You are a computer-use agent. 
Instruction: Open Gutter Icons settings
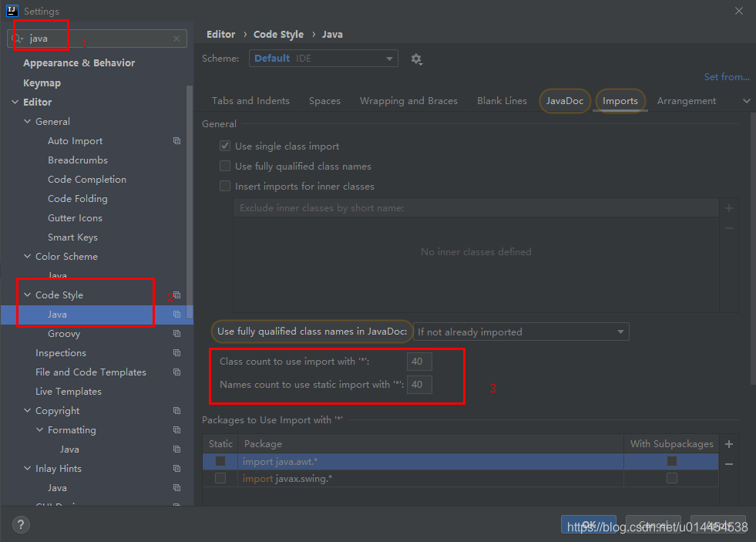(75, 218)
